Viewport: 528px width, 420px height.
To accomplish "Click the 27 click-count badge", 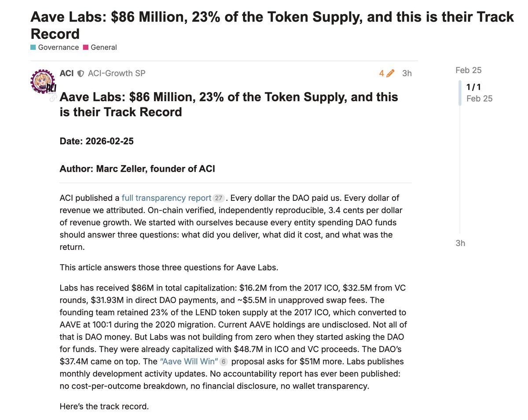I will [x=218, y=199].
